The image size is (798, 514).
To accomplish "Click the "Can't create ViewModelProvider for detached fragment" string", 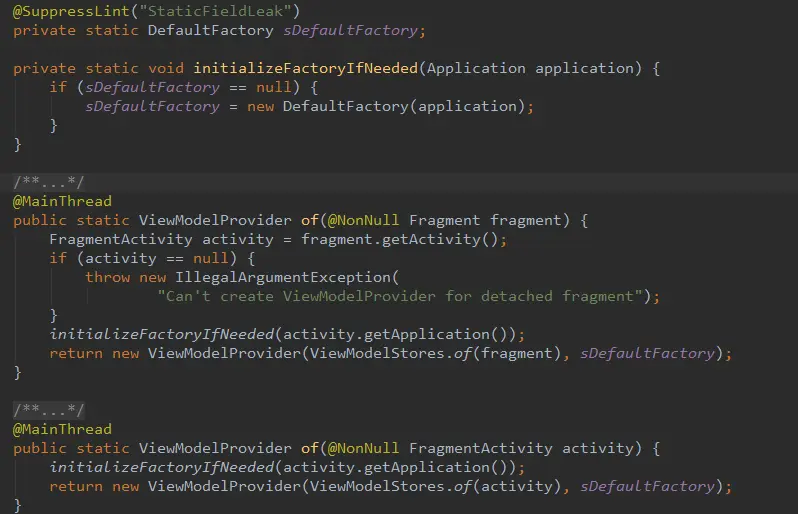I will click(x=400, y=296).
